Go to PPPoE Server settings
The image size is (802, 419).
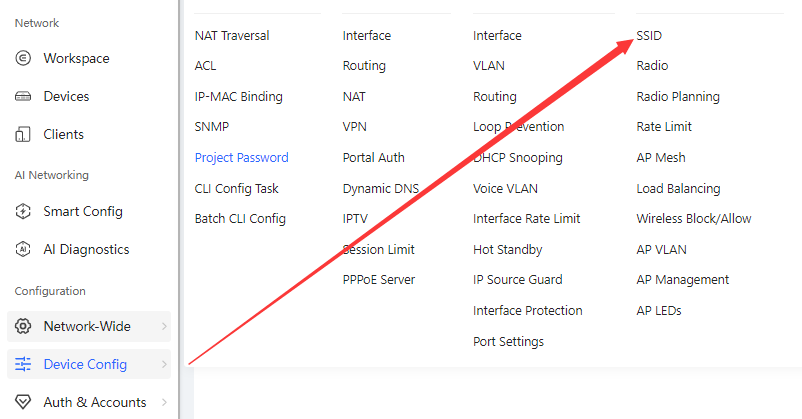(378, 279)
